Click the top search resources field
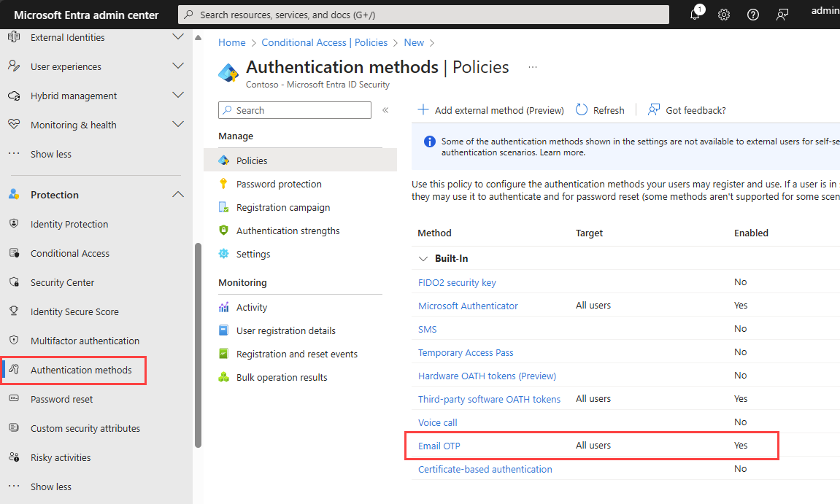 click(x=423, y=15)
